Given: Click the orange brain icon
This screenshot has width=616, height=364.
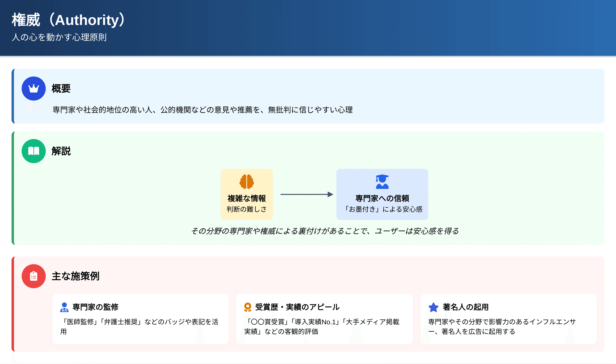Looking at the screenshot, I should (x=246, y=182).
